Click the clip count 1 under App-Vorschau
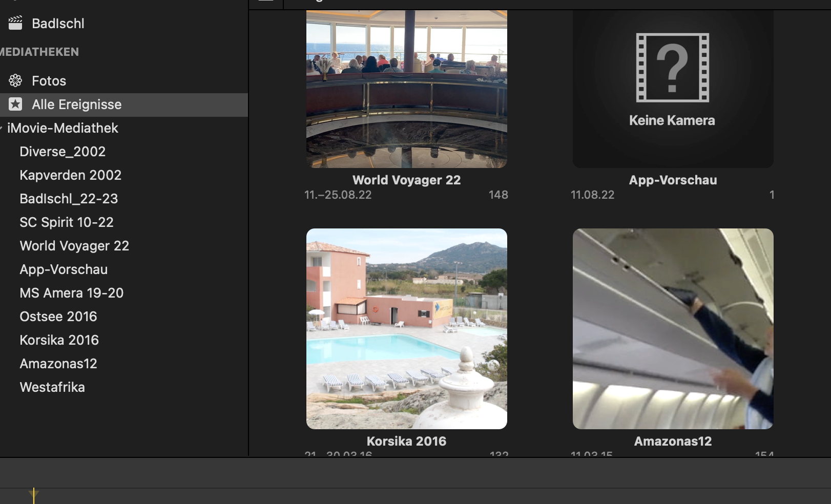Viewport: 831px width, 504px height. pyautogui.click(x=772, y=195)
